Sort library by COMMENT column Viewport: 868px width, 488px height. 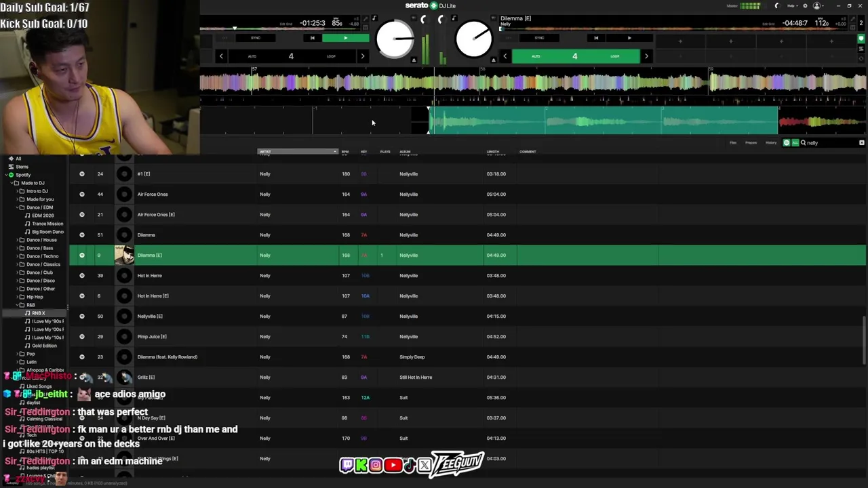point(528,152)
